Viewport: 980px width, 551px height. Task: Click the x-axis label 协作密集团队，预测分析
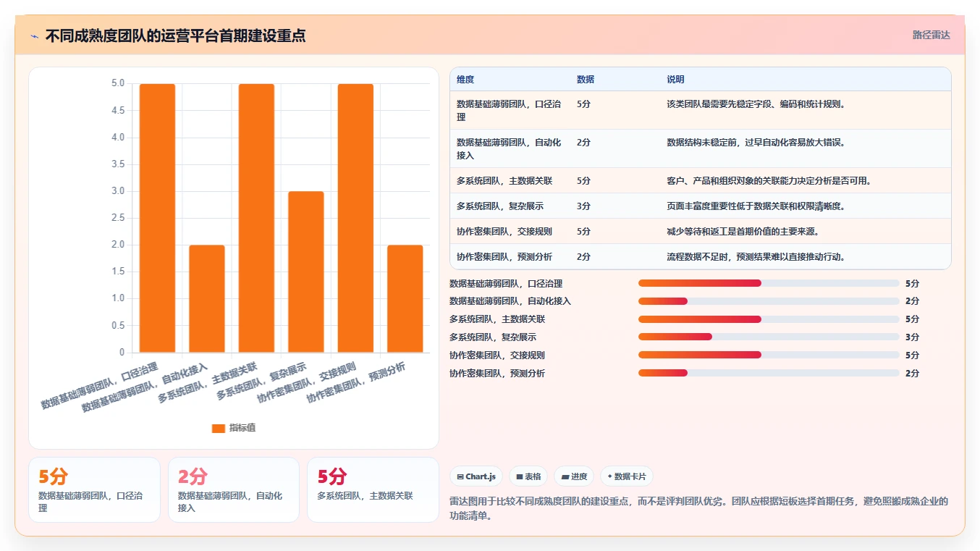point(355,383)
